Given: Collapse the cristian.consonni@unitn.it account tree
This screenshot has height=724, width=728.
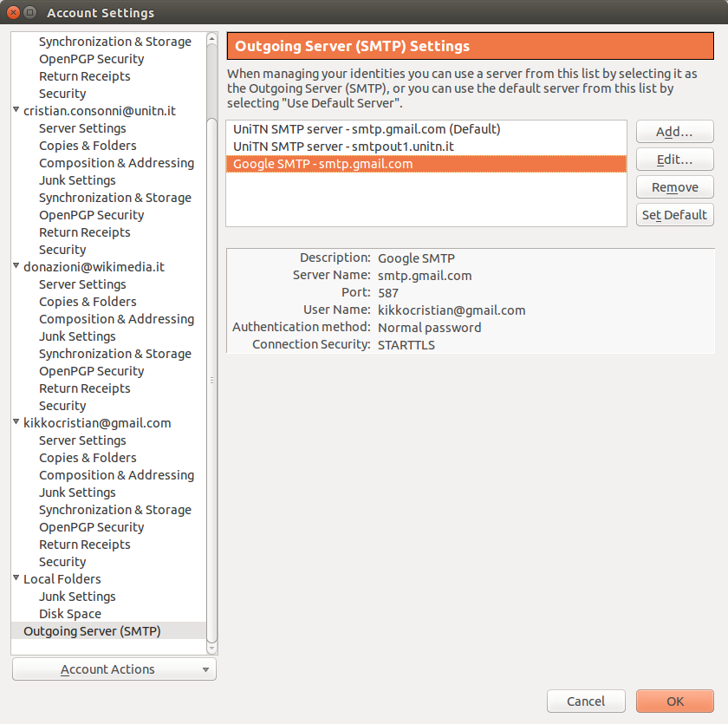Looking at the screenshot, I should pyautogui.click(x=16, y=111).
